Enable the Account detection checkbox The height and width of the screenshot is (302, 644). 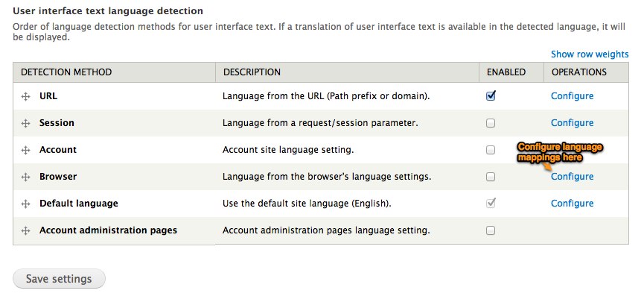point(491,150)
